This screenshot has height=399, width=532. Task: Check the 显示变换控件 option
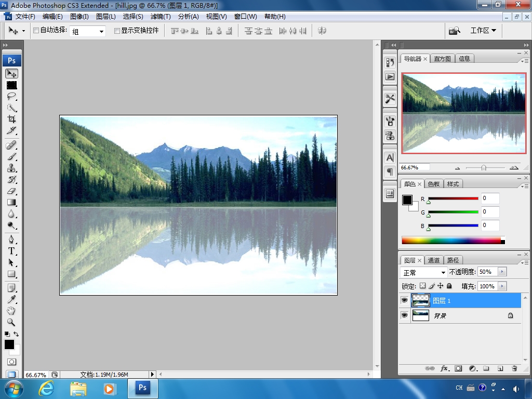point(117,31)
